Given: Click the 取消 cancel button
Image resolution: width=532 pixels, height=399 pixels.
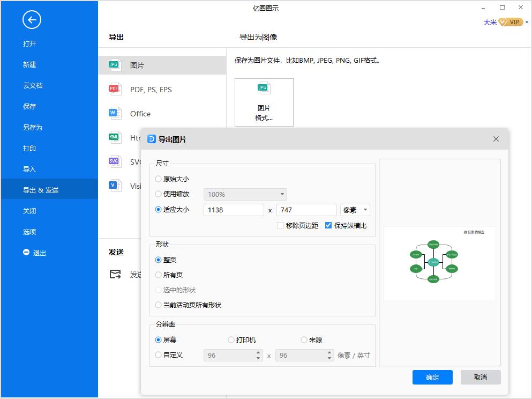Looking at the screenshot, I should pos(481,377).
